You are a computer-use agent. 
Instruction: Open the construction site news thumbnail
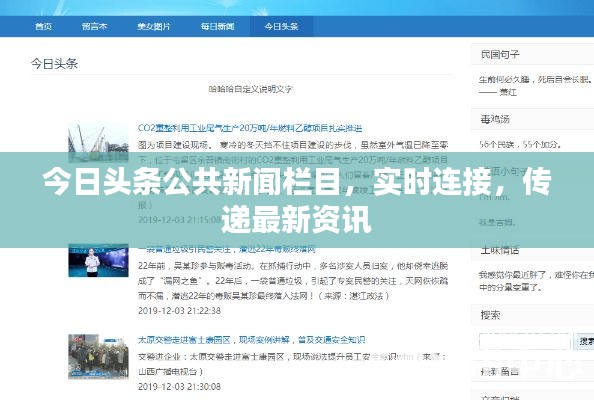98,142
